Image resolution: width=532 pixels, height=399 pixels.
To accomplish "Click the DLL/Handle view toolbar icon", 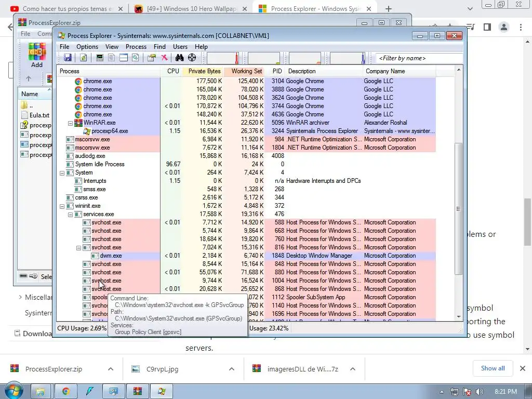I will (136, 58).
